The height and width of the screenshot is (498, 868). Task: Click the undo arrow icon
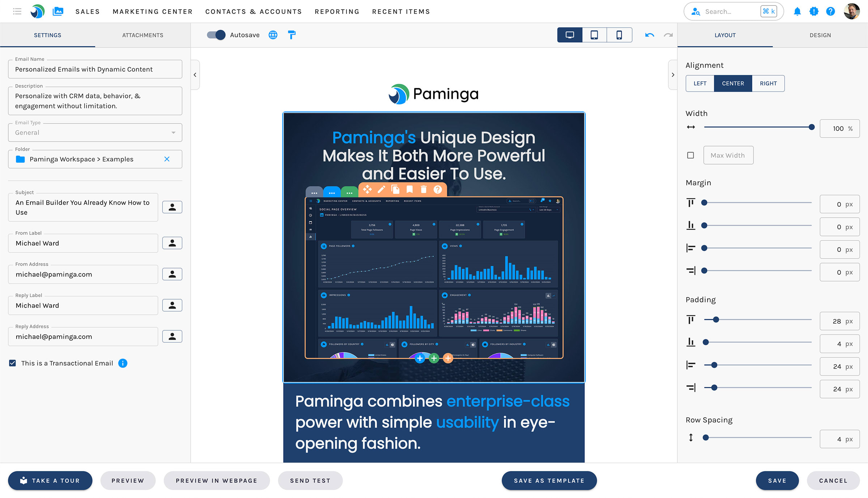(650, 35)
